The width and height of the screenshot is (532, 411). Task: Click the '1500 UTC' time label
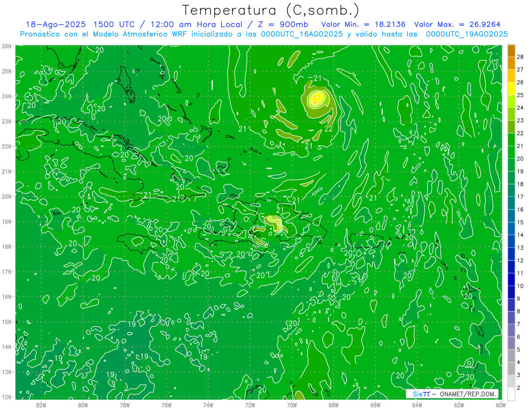[114, 24]
